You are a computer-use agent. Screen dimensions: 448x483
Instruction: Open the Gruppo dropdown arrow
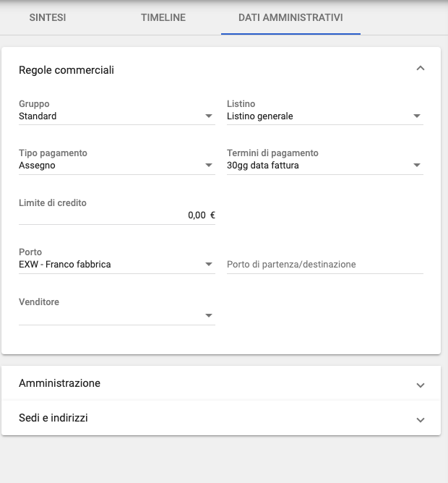pyautogui.click(x=209, y=116)
